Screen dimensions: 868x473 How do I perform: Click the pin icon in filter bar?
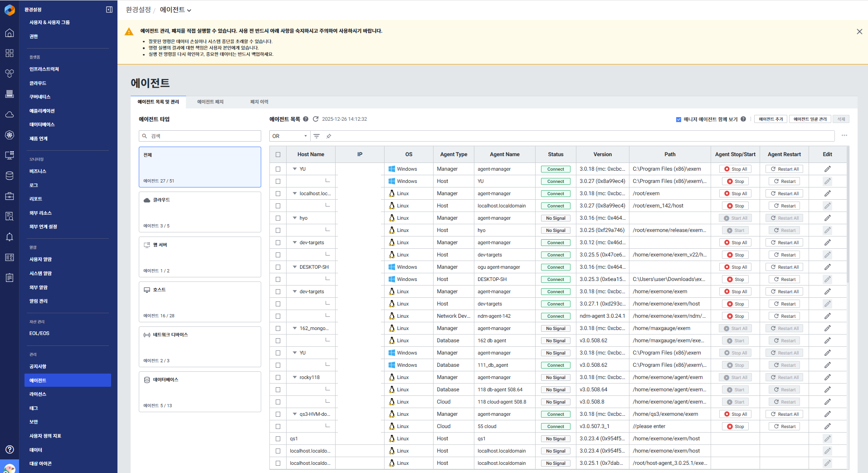tap(329, 136)
